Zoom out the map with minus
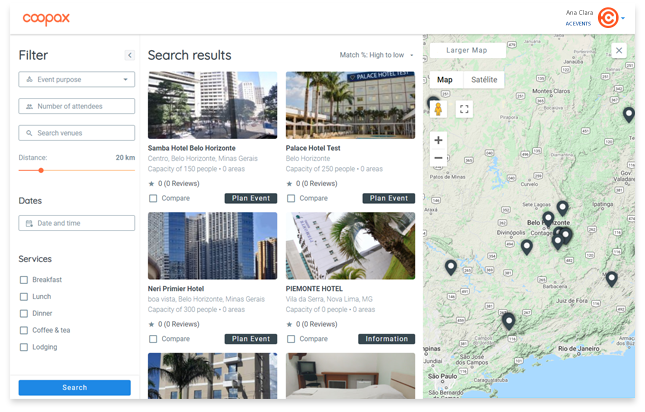 tap(439, 157)
